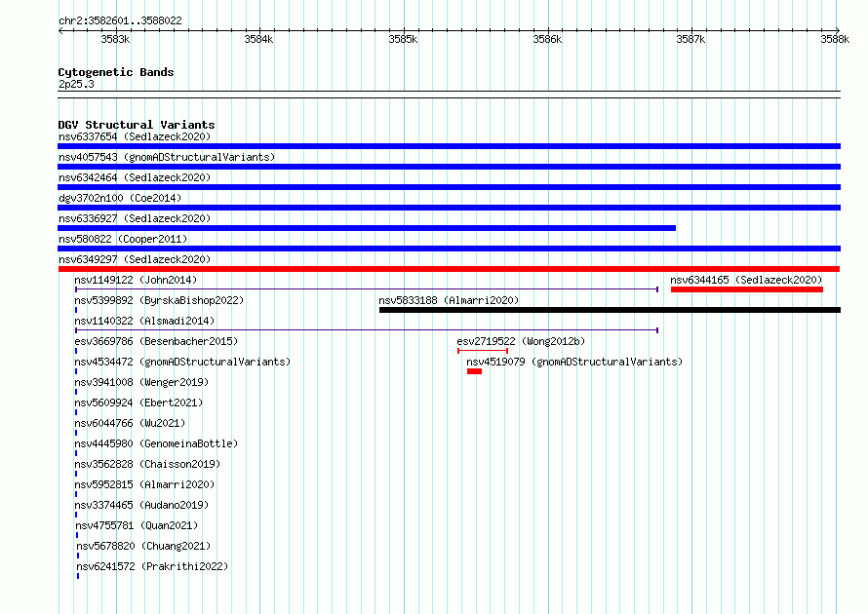868x614 pixels.
Task: Click nsv4519079 (gnomADStructuralVariants) label
Action: pos(574,362)
